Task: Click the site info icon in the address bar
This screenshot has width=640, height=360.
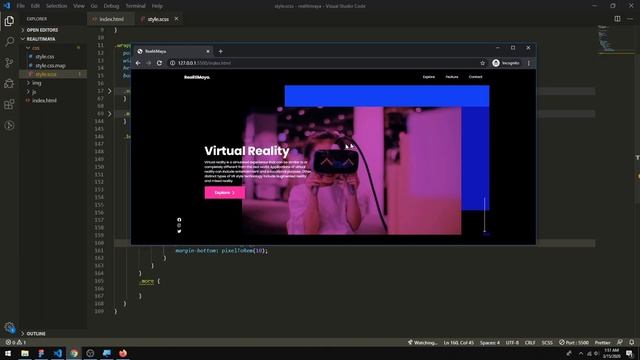Action: click(x=172, y=63)
